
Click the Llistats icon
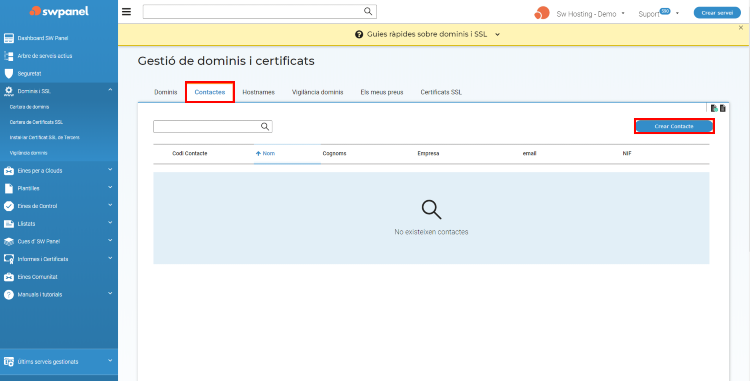point(9,224)
